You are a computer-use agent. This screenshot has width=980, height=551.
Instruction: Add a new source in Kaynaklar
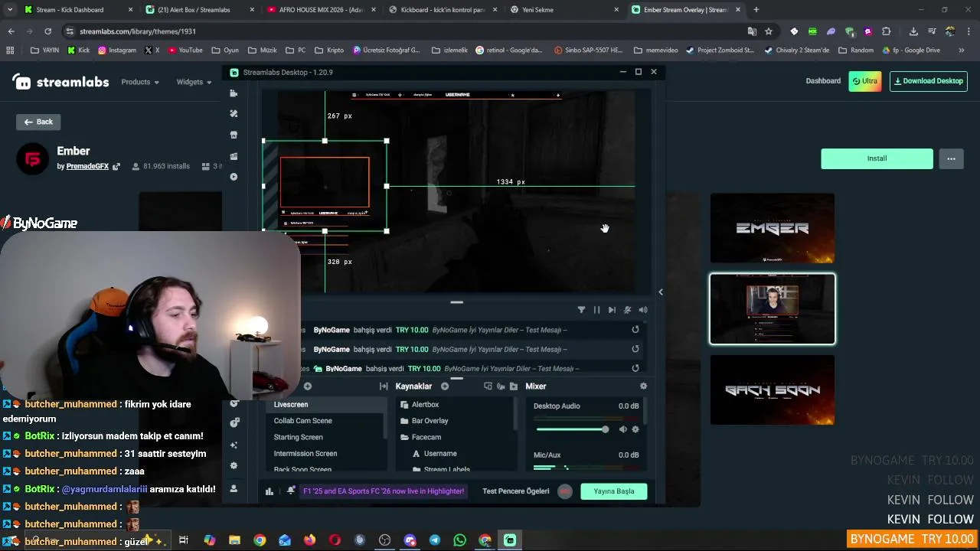coord(445,386)
